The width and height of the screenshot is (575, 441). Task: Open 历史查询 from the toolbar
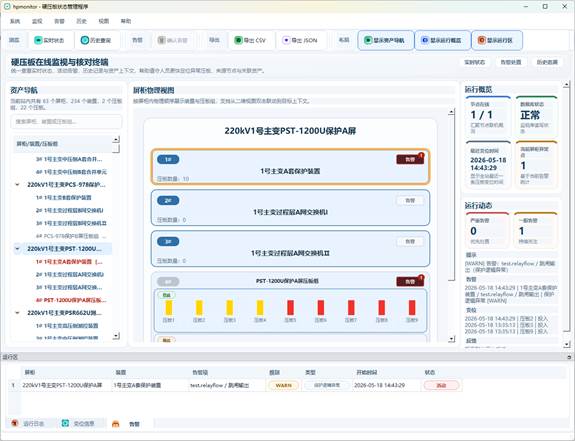85,40
